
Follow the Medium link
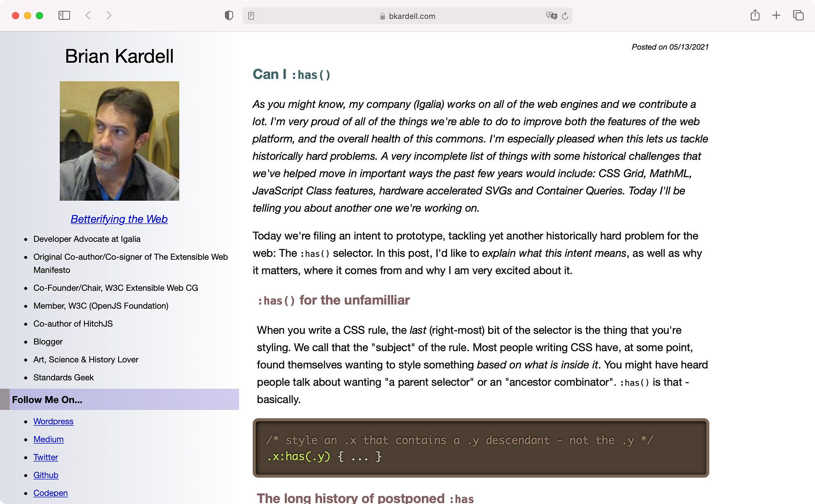[x=48, y=439]
